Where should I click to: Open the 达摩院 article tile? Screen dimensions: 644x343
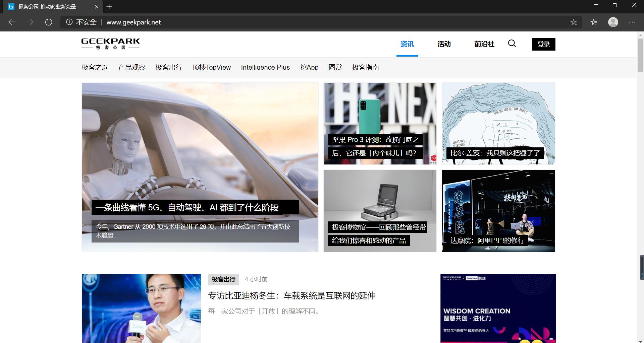(x=498, y=211)
